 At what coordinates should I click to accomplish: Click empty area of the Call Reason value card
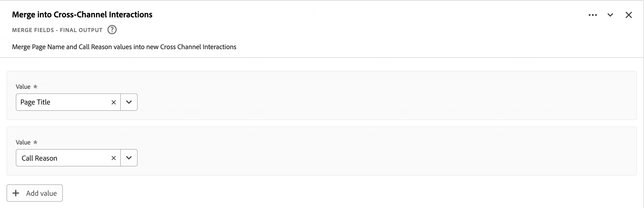tap(381, 151)
